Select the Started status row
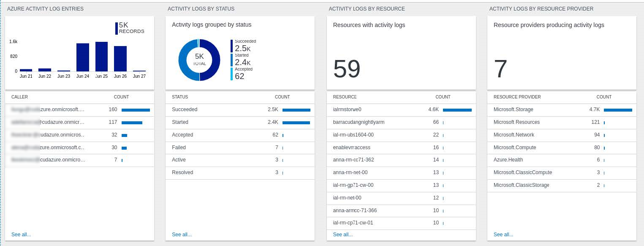Viewport: 644px width, 246px height. 240,122
